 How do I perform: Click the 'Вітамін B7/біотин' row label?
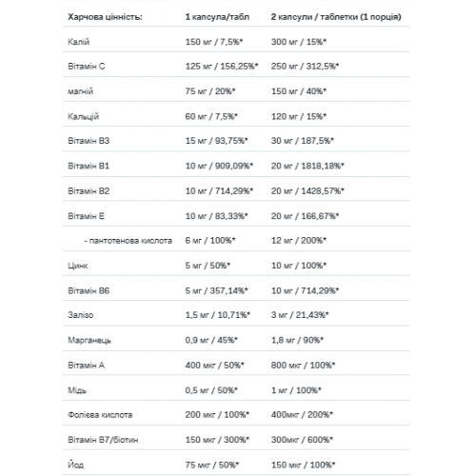(x=103, y=440)
